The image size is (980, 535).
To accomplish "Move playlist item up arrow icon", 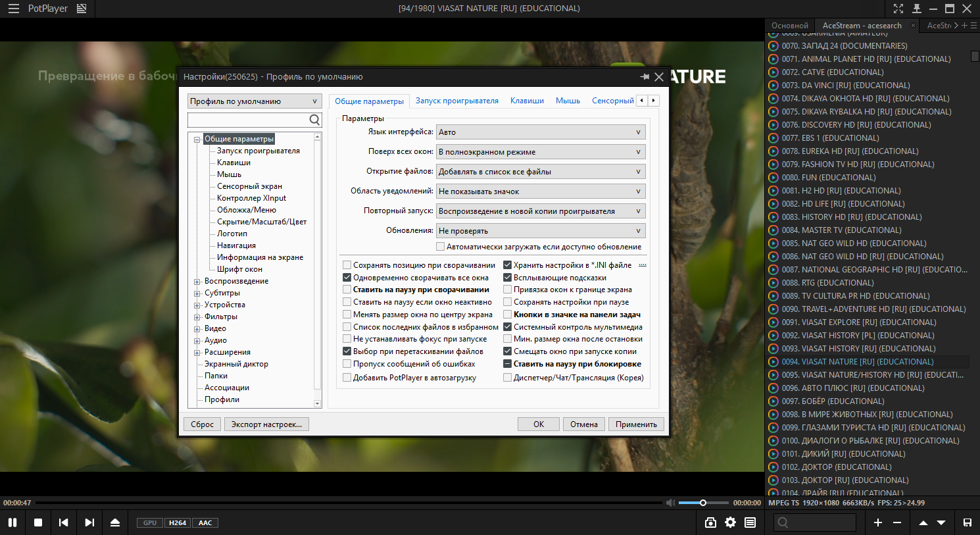I will pos(923,522).
